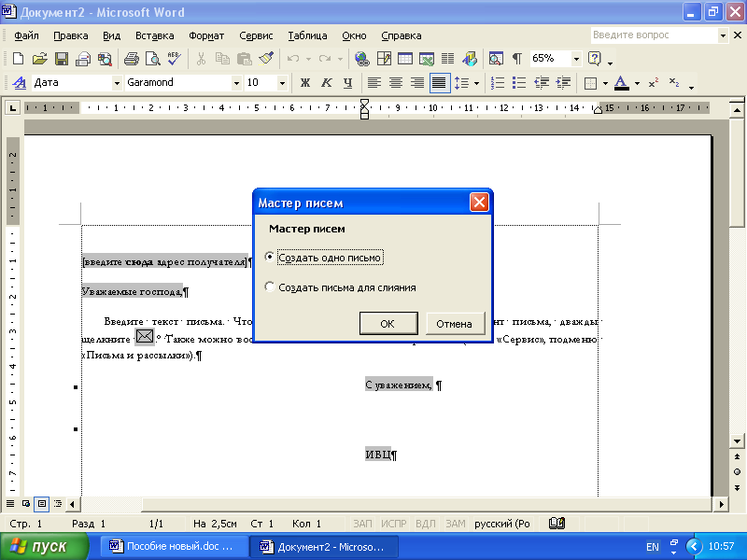Click the 'Введите вопрос' help field
Image resolution: width=747 pixels, height=560 pixels.
(x=655, y=35)
